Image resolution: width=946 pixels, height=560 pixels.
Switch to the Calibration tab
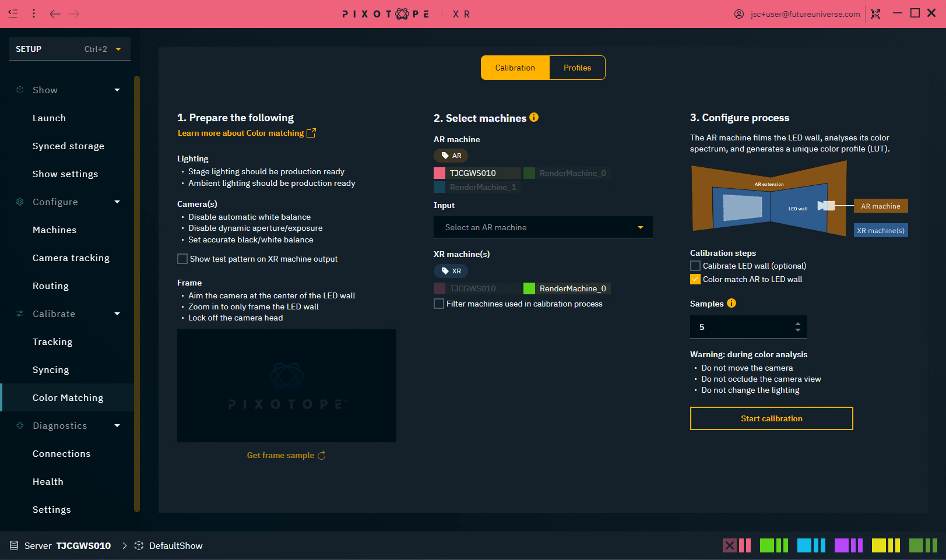tap(515, 68)
